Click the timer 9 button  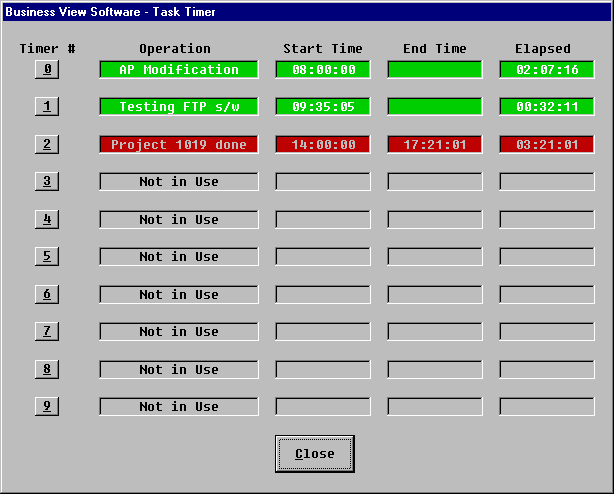pyautogui.click(x=47, y=407)
